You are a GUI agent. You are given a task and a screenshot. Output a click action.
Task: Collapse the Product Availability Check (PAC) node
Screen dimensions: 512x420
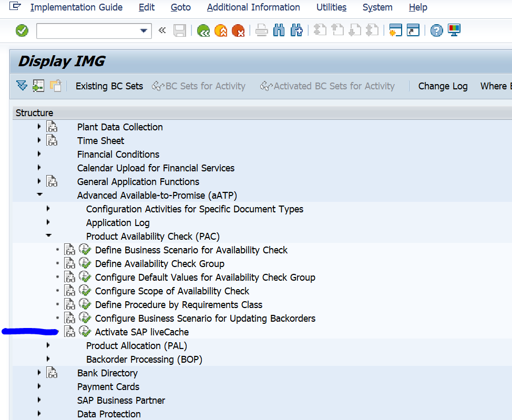click(x=49, y=235)
